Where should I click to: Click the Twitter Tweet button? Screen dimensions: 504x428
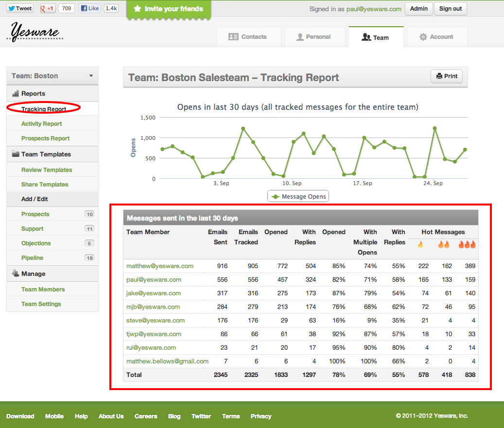click(20, 8)
